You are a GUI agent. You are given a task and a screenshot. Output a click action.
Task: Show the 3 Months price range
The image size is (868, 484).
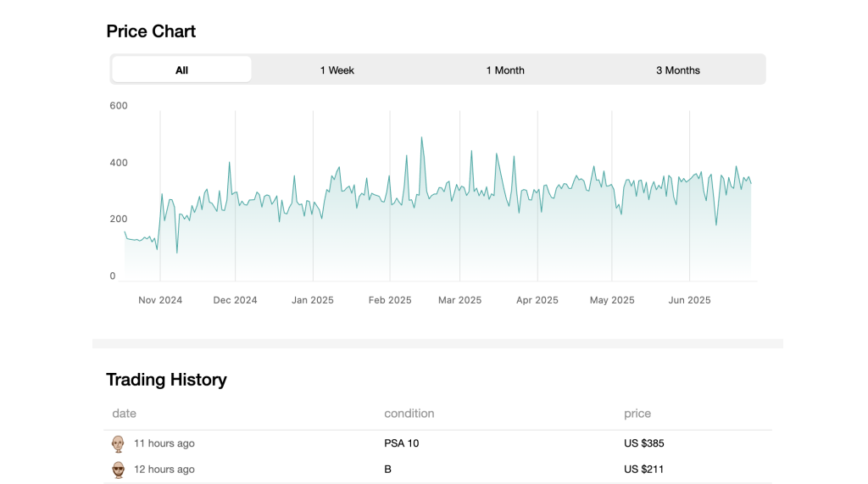tap(678, 70)
